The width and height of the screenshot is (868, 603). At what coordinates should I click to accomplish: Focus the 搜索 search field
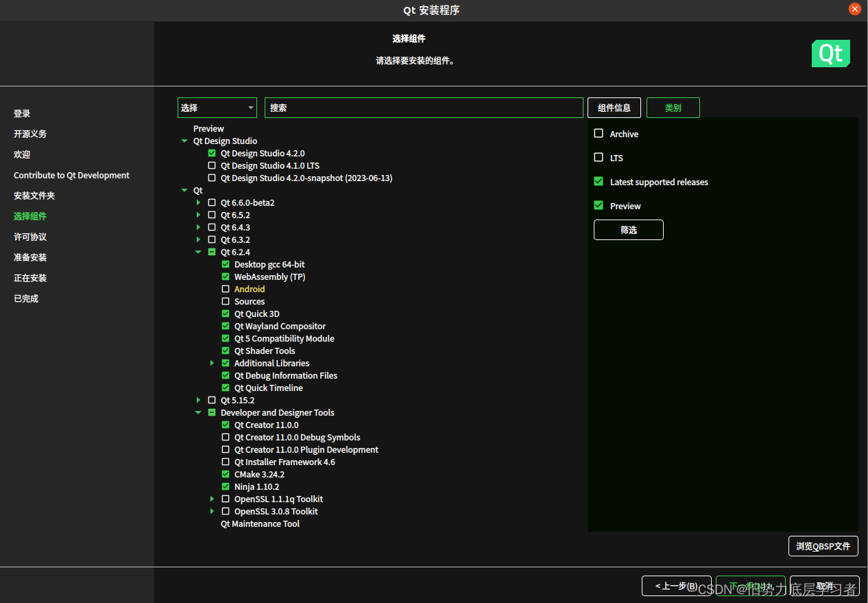pos(424,108)
